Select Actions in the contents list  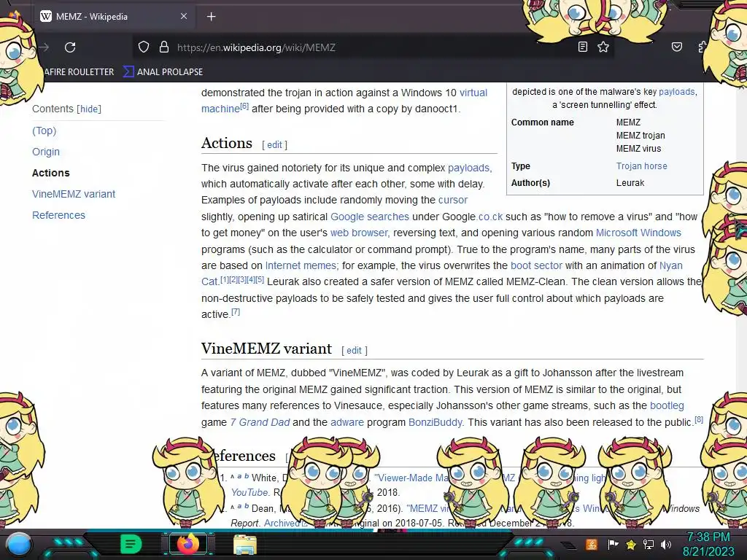coord(51,173)
